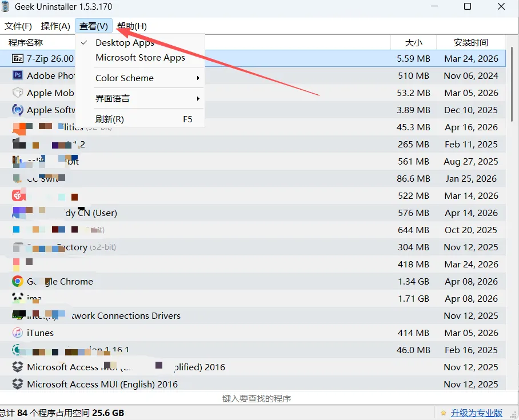Click the Apple Software Update icon

click(18, 110)
